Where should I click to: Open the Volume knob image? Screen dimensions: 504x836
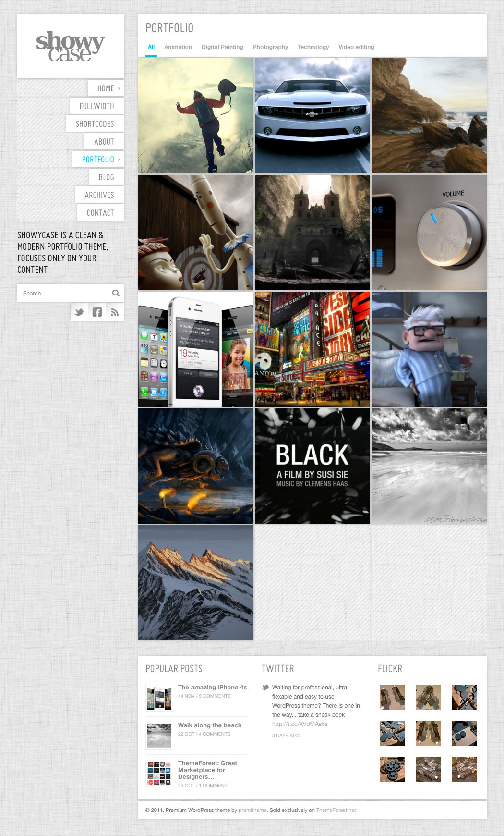click(429, 233)
